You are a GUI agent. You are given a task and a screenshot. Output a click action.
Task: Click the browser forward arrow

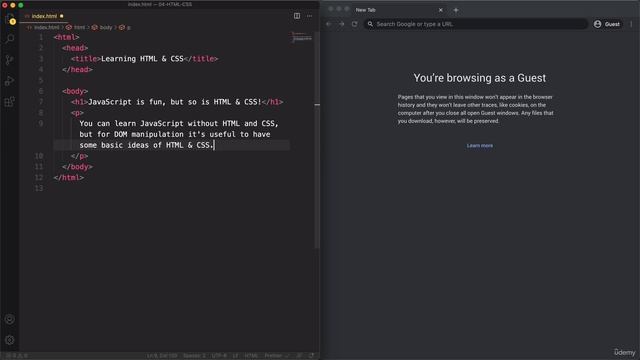coord(342,24)
